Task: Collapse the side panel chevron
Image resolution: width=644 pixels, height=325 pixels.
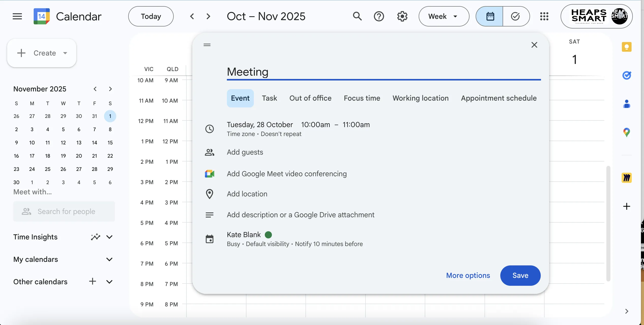Action: click(627, 311)
